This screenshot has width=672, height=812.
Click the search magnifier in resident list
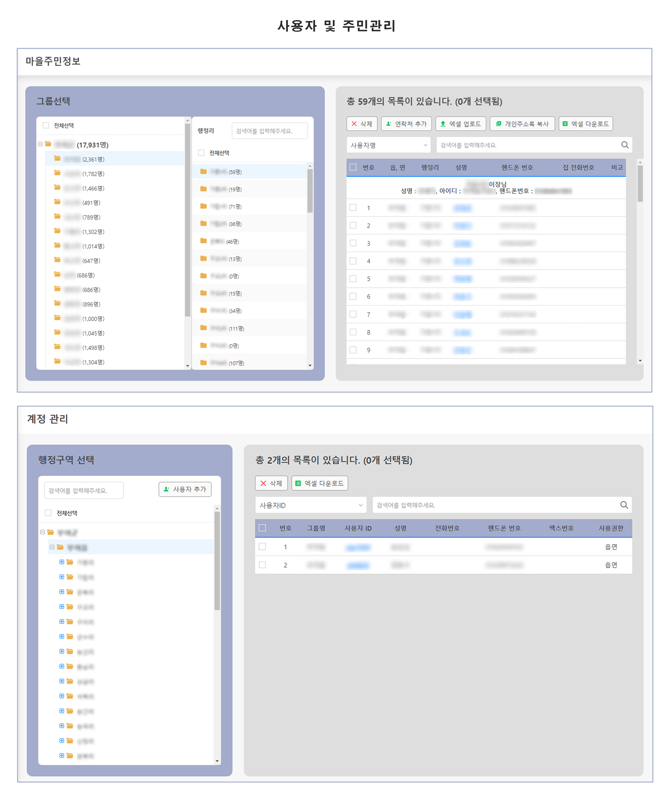pyautogui.click(x=625, y=145)
